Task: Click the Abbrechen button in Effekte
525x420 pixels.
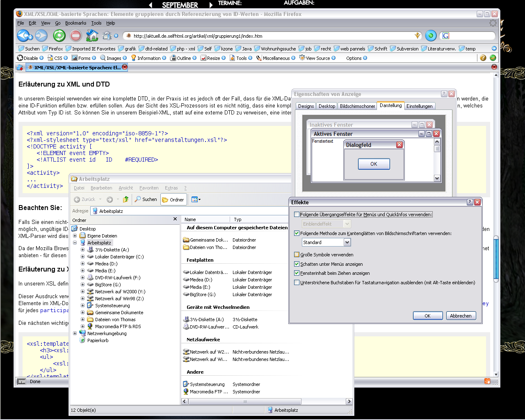Action: coord(461,316)
